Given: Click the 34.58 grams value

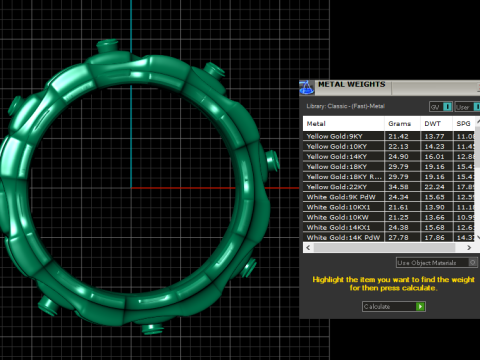Looking at the screenshot, I should [398, 187].
